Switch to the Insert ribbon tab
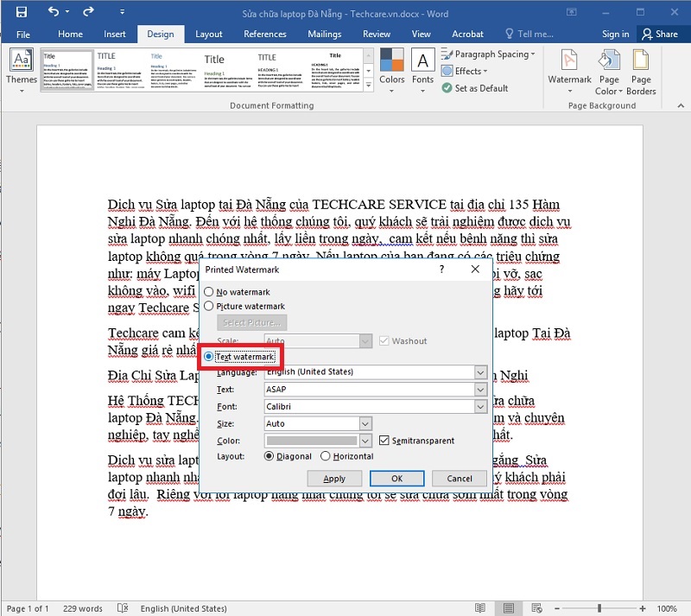 point(115,34)
